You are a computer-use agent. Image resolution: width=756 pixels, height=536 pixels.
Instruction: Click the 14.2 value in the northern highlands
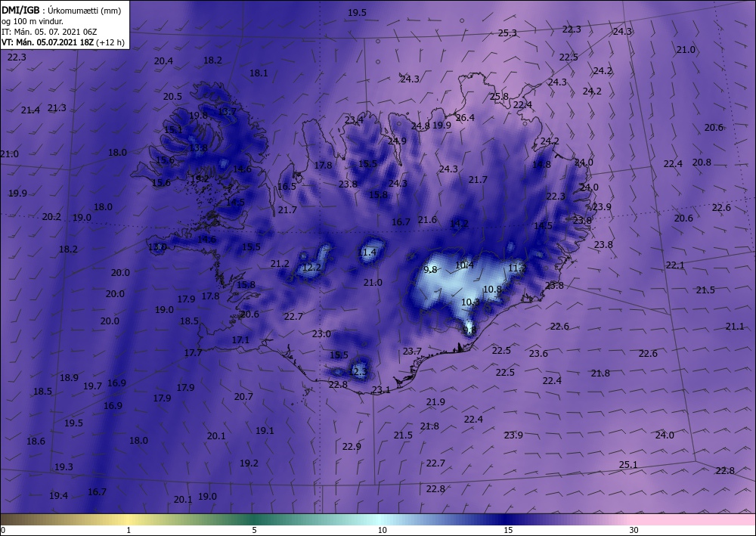point(459,223)
